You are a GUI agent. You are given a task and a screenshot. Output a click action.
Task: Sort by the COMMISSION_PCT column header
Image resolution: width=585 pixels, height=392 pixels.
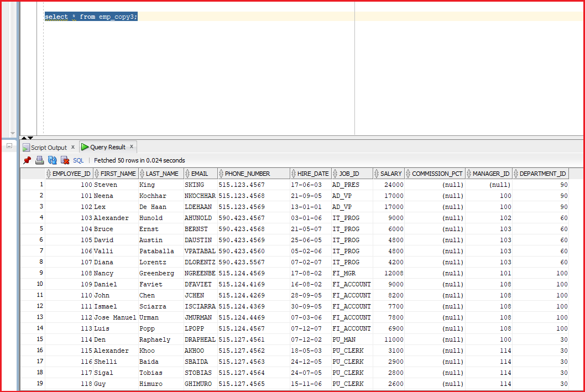point(435,174)
